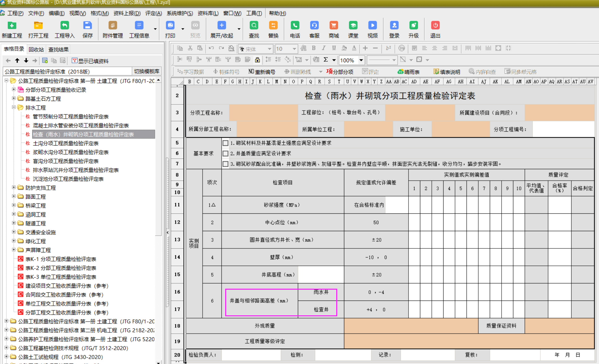Click the 重新编号 button
The height and width of the screenshot is (364, 599).
[262, 72]
